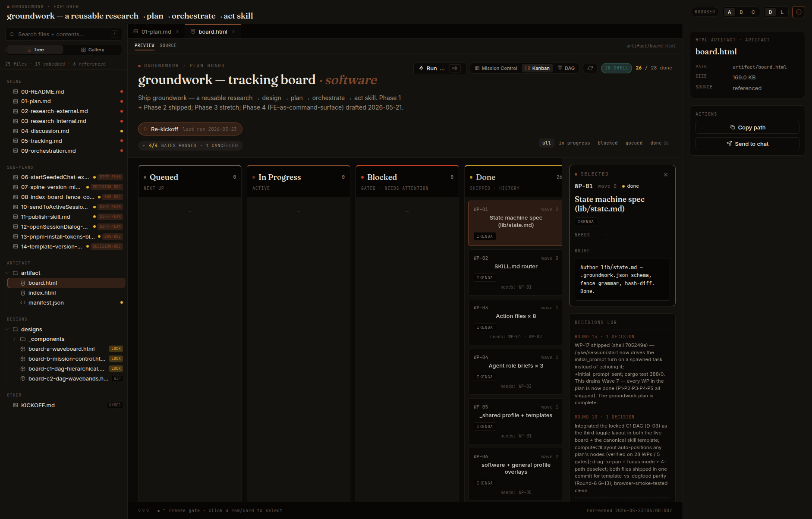The width and height of the screenshot is (812, 519).
Task: Click the Re-kickoff button
Action: [190, 129]
